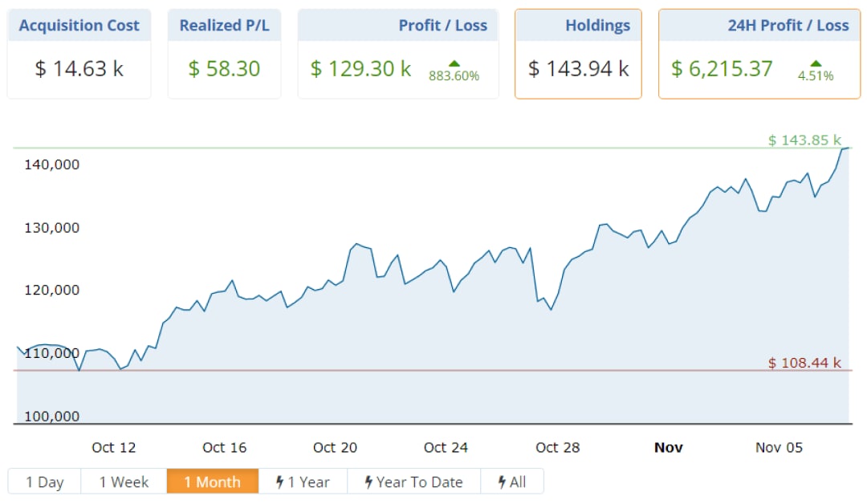Select the highlighted 1 Month range

tap(212, 482)
